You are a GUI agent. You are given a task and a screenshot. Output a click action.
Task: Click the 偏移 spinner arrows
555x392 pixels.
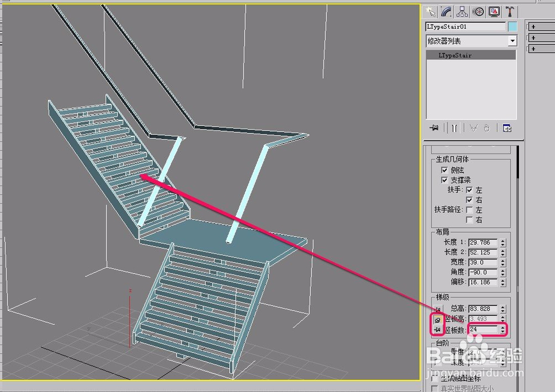point(503,282)
